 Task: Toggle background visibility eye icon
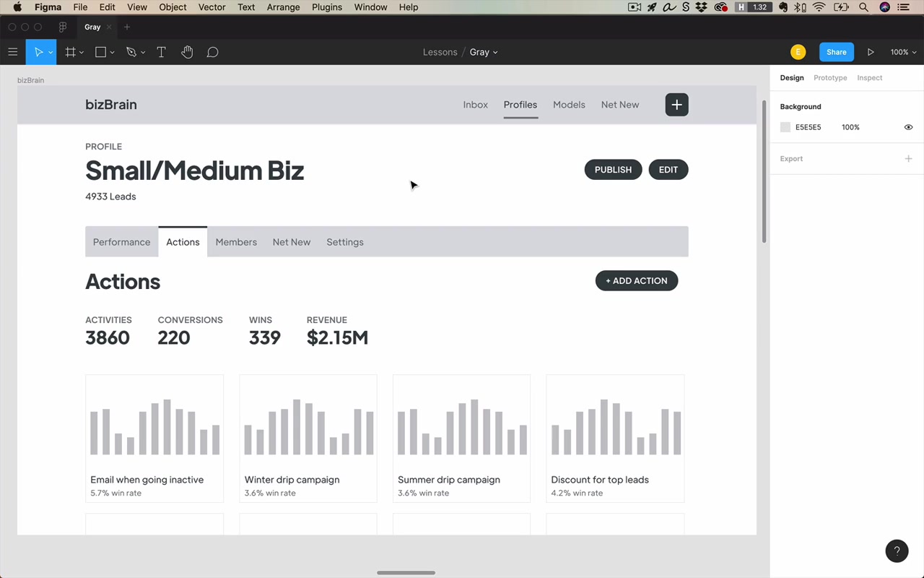click(x=908, y=127)
